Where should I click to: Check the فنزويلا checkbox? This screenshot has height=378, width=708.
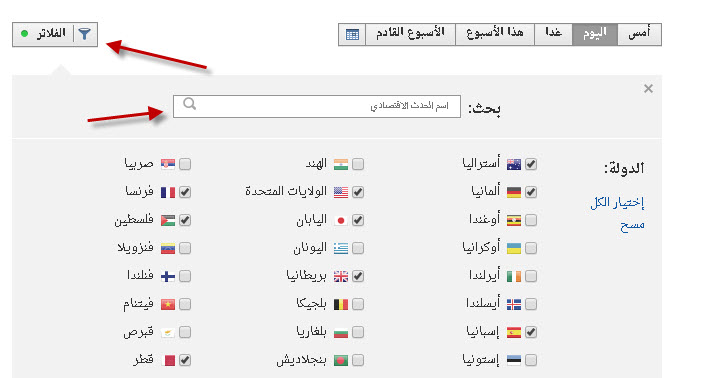coord(185,248)
